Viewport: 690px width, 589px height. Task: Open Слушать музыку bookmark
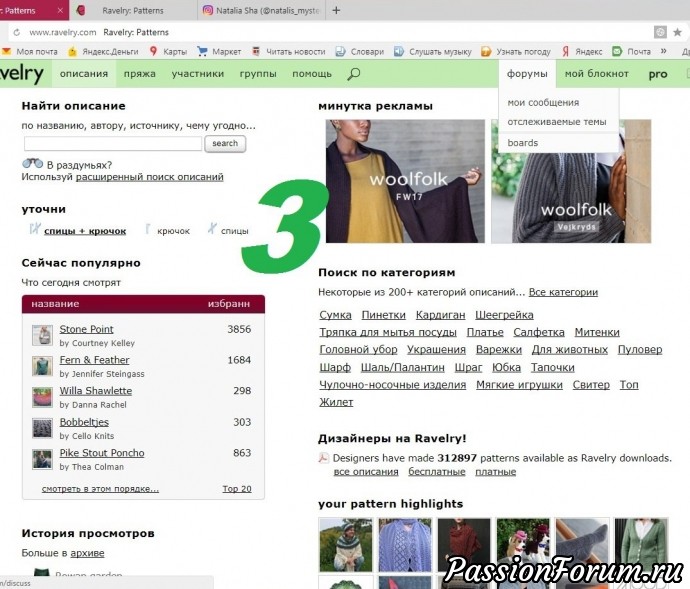[433, 52]
